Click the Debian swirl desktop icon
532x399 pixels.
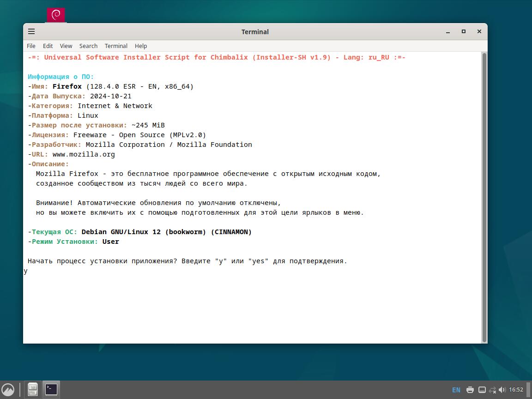[55, 15]
